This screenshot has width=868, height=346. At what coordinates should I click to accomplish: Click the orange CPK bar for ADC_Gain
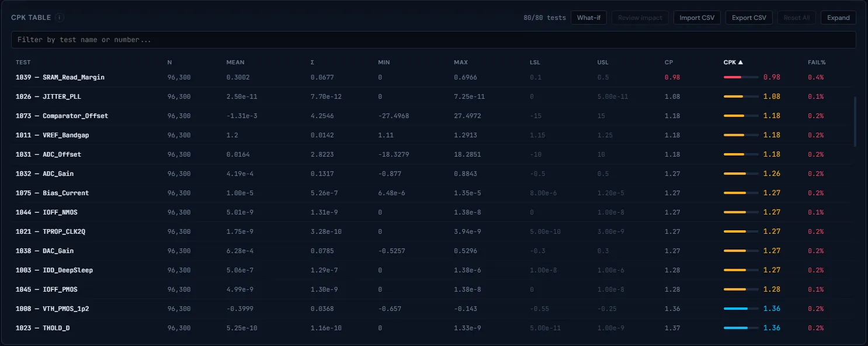tap(741, 174)
